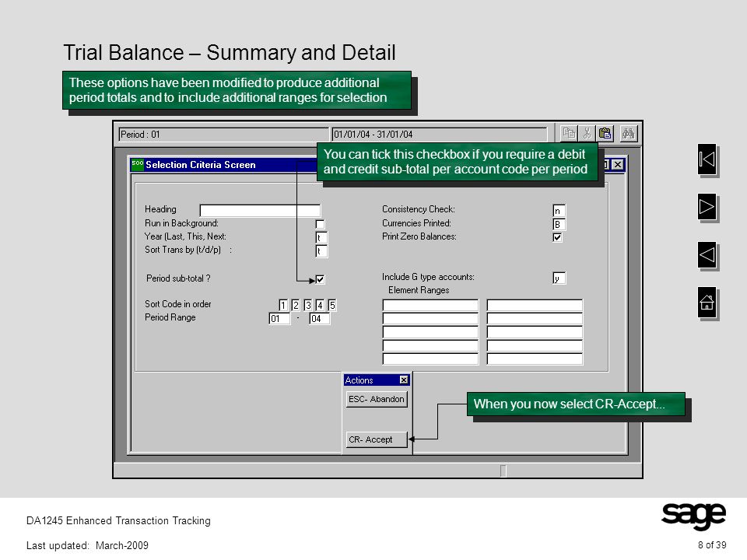
Task: Click Sort Code order box 2
Action: [x=296, y=305]
